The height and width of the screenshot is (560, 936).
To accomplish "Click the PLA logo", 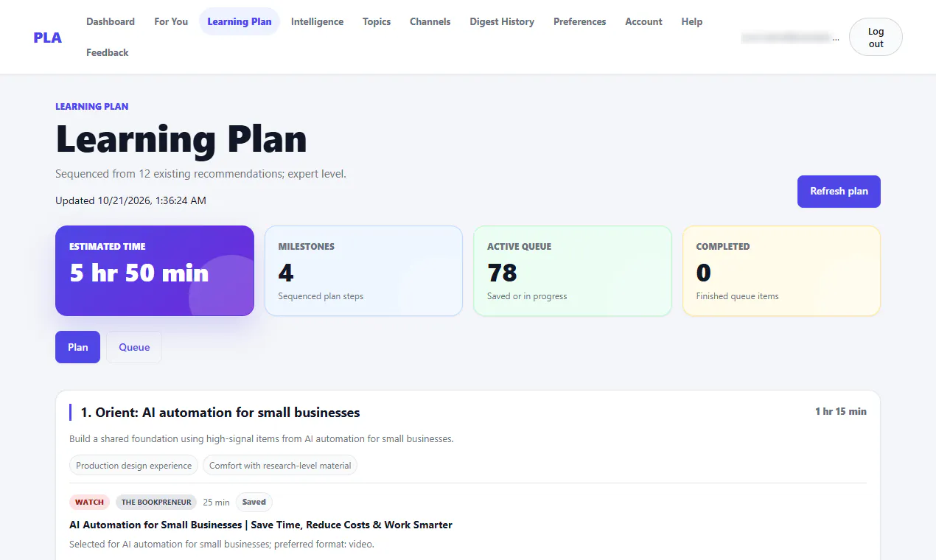I will 47,38.
